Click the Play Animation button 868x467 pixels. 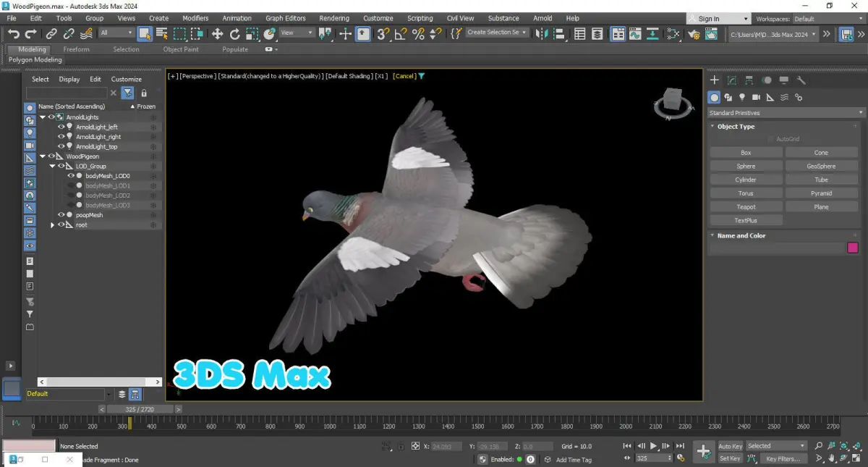click(x=653, y=446)
